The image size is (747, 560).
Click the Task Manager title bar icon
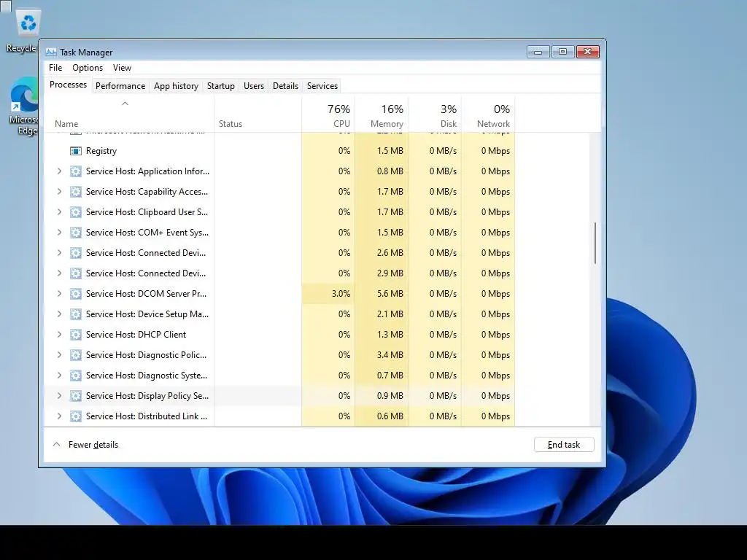pos(51,52)
